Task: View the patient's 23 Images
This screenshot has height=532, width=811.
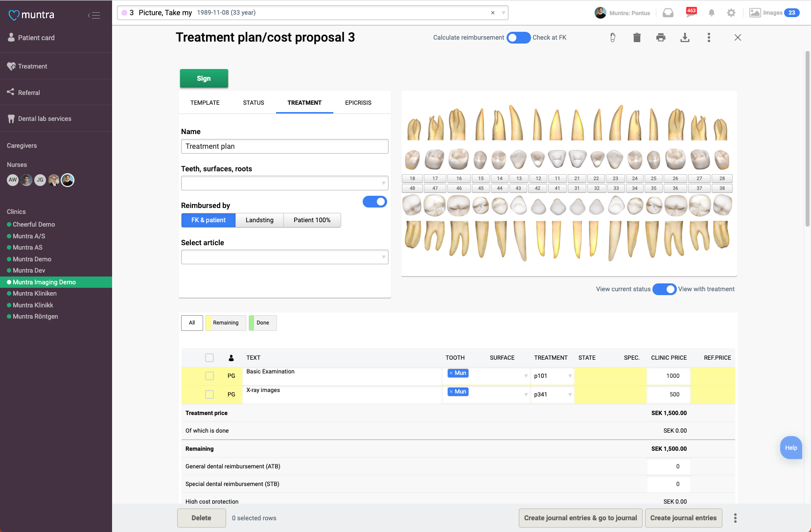Action: [x=774, y=12]
